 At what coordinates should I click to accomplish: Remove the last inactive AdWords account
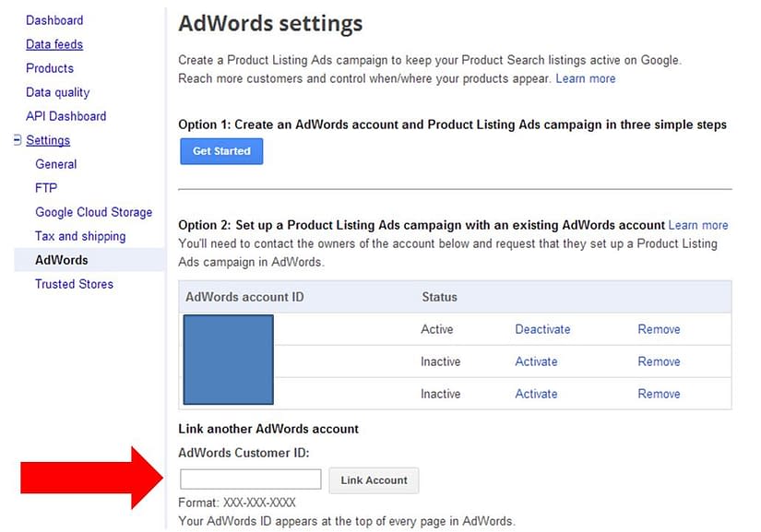[x=659, y=394]
